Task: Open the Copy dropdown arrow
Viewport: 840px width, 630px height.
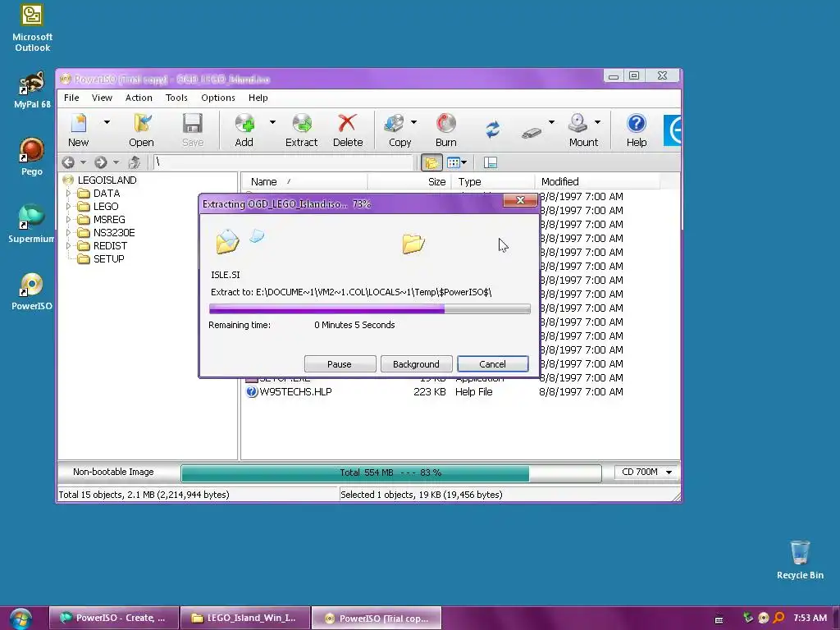Action: point(414,123)
